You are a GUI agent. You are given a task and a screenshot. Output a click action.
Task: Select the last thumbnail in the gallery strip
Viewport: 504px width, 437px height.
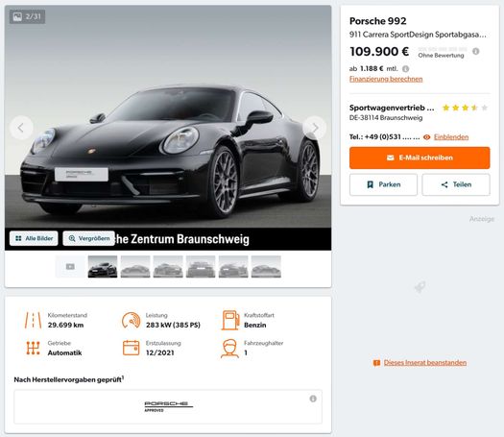(x=266, y=267)
